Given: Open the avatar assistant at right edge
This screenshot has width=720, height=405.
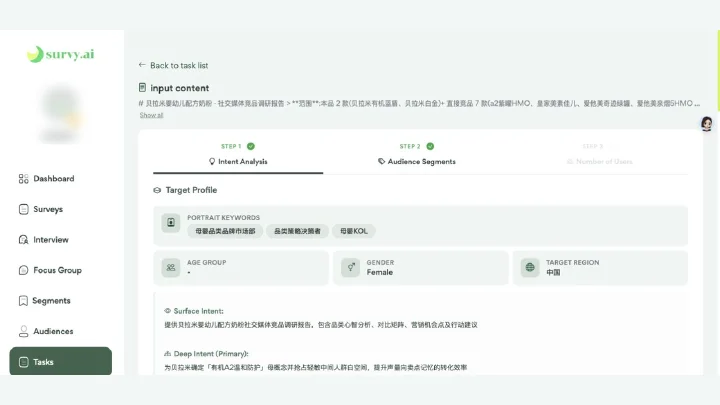Looking at the screenshot, I should point(707,124).
